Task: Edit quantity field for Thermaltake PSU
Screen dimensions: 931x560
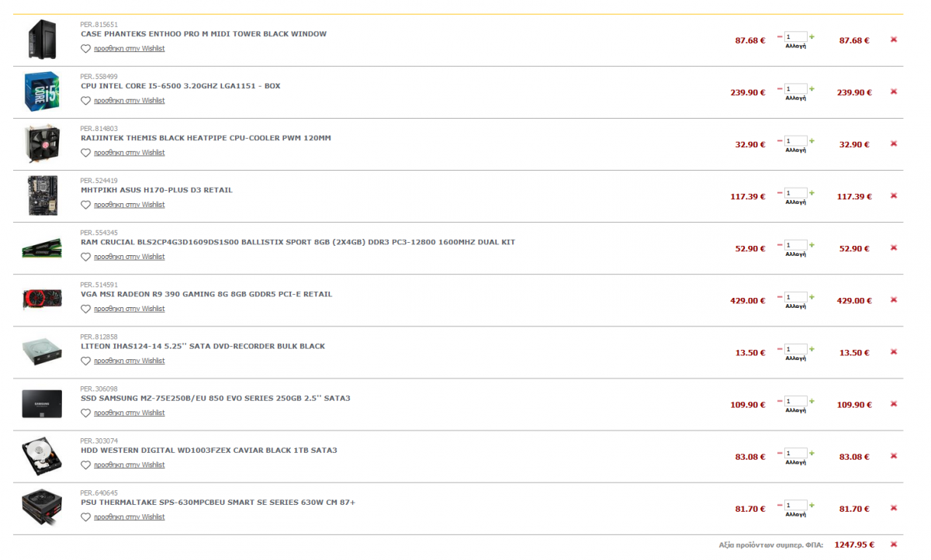Action: (x=796, y=504)
